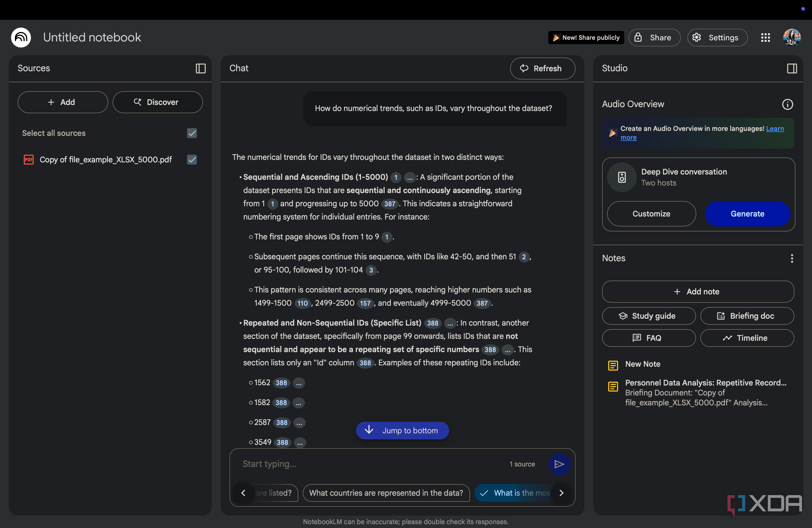
Task: Expand more citations after Repeated and Non-Sequential IDs heading
Action: (x=450, y=323)
